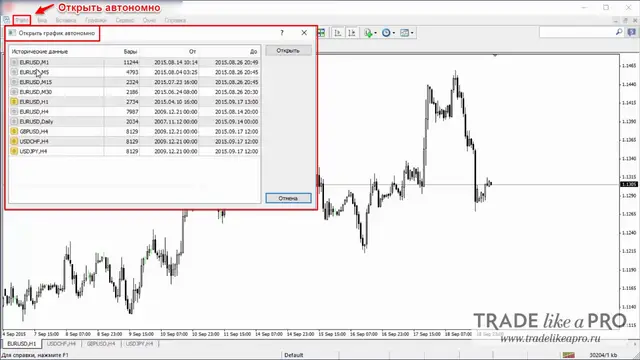640x360 pixels.
Task: Select the EURUSD,M1 history row
Action: [135, 62]
